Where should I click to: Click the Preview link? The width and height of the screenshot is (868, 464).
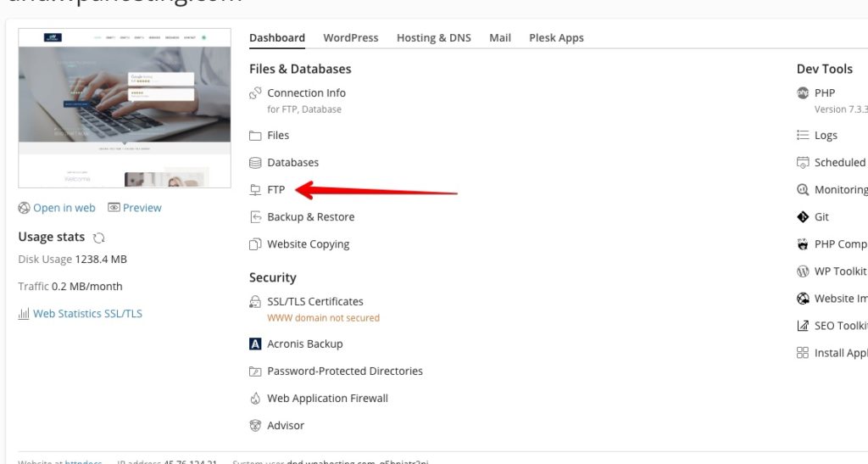[142, 208]
